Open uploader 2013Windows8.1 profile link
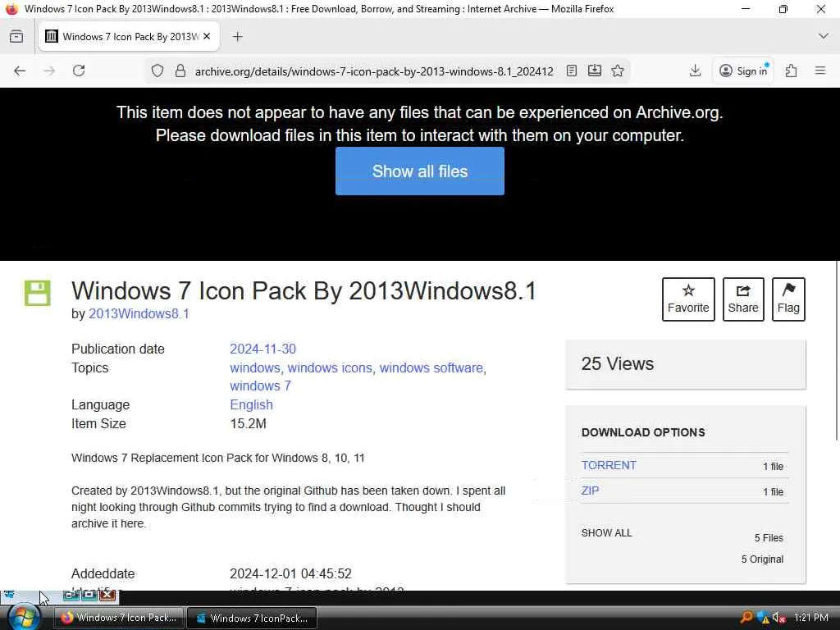 pos(139,313)
